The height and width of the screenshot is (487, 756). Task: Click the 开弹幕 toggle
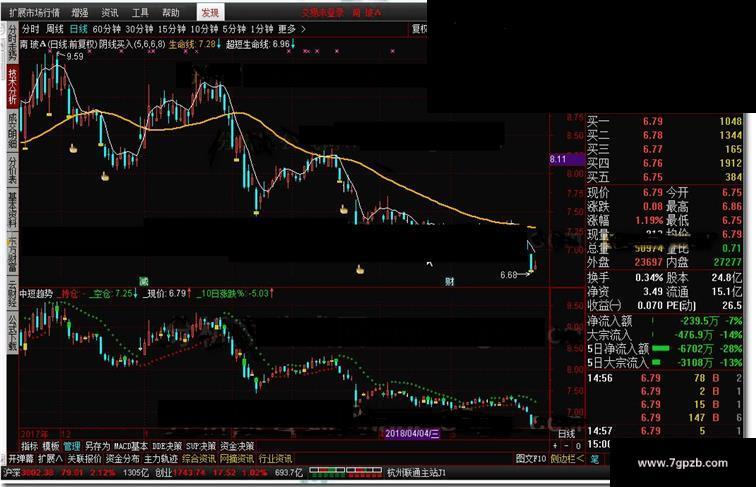(x=21, y=459)
